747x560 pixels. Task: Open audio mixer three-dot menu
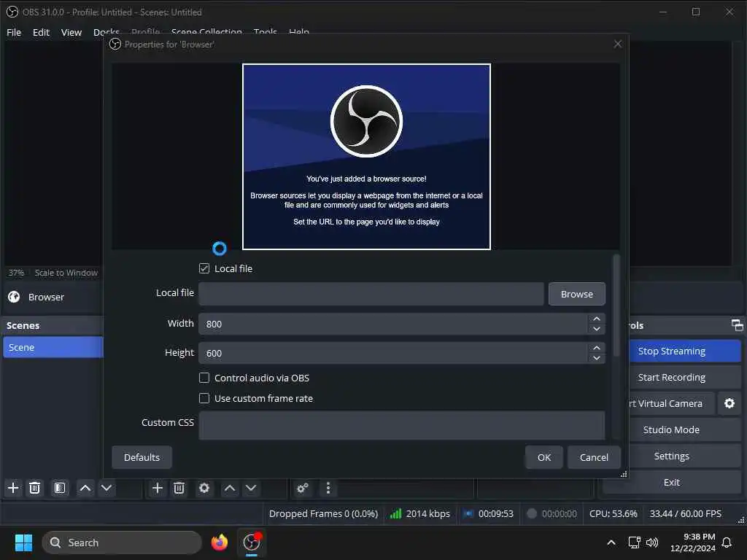pyautogui.click(x=328, y=488)
